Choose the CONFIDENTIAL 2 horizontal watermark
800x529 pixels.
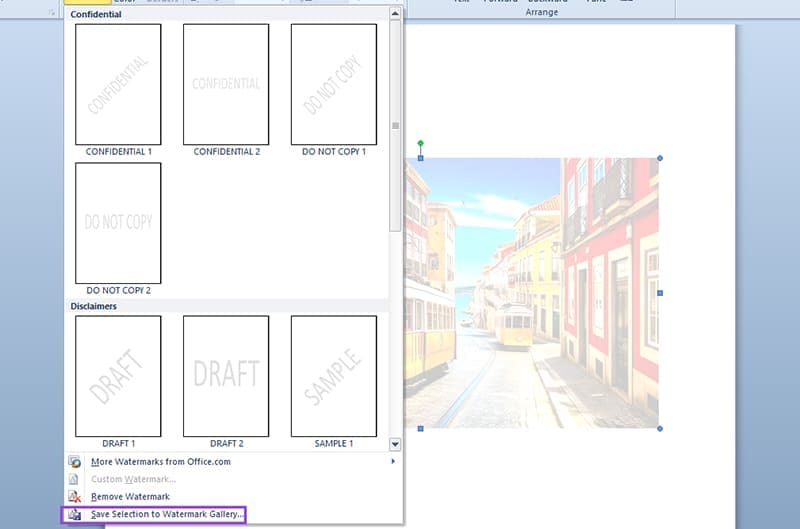pyautogui.click(x=226, y=85)
